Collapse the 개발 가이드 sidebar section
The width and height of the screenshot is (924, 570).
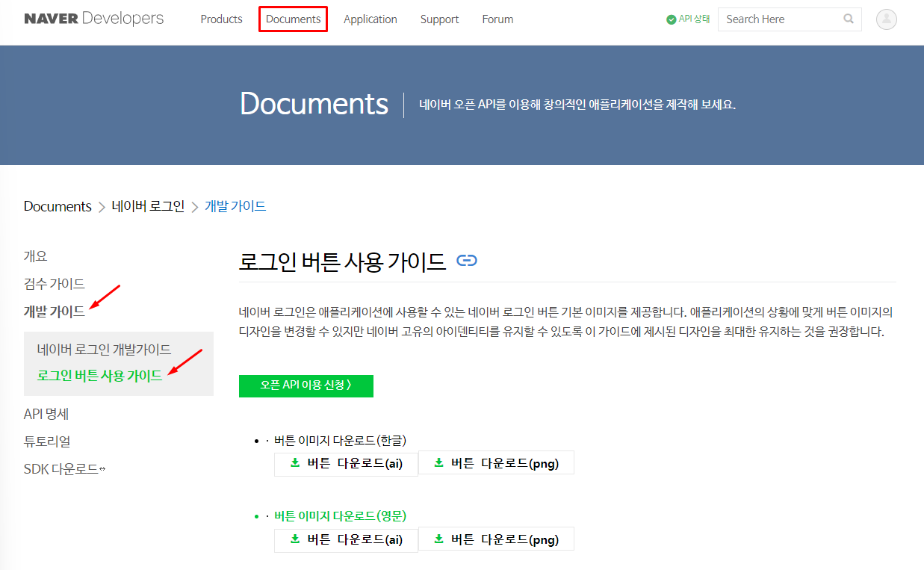tap(55, 312)
